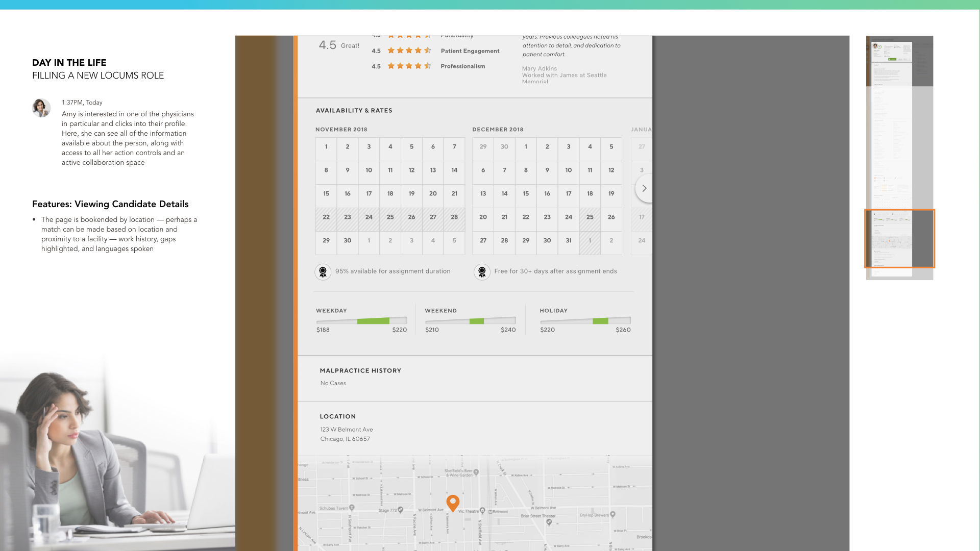Screen dimensions: 980x551
Task: Click the Belmont station icon on the map
Action: coord(491,512)
